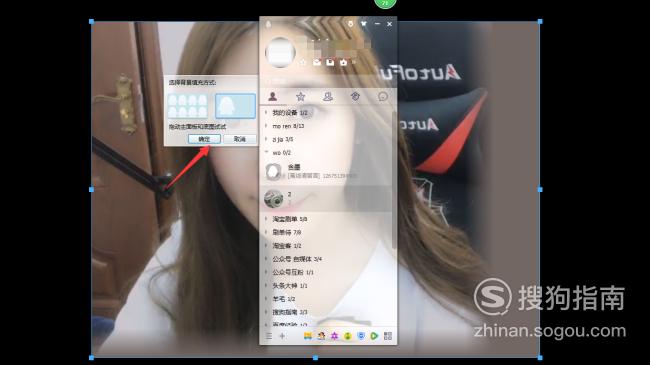Click the profile avatar picture
The image size is (650, 365).
tap(280, 53)
